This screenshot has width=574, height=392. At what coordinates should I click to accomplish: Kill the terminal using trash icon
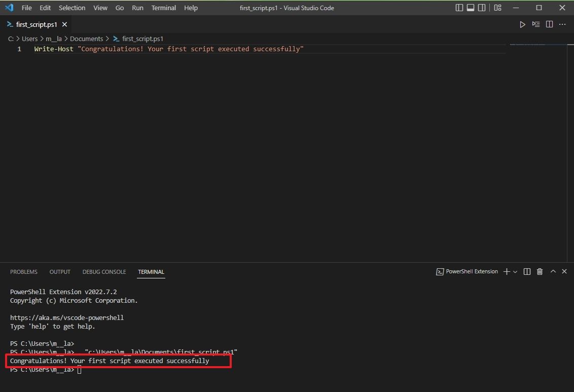(540, 271)
